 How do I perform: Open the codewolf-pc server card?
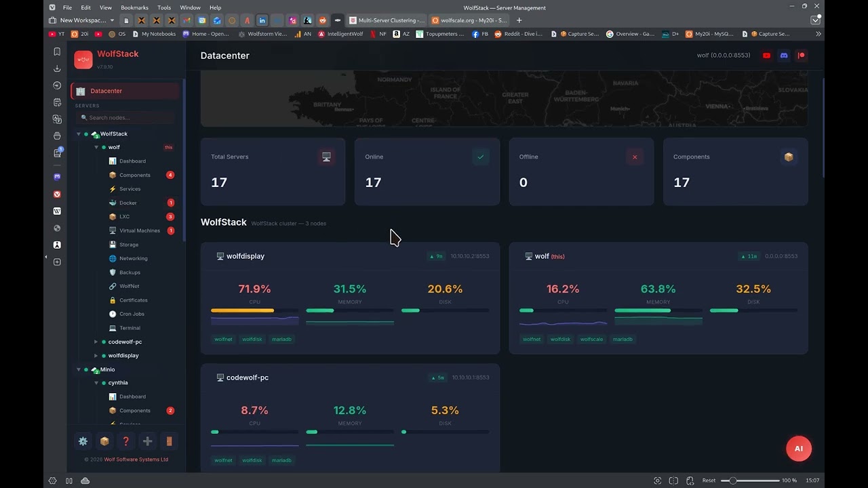point(350,418)
